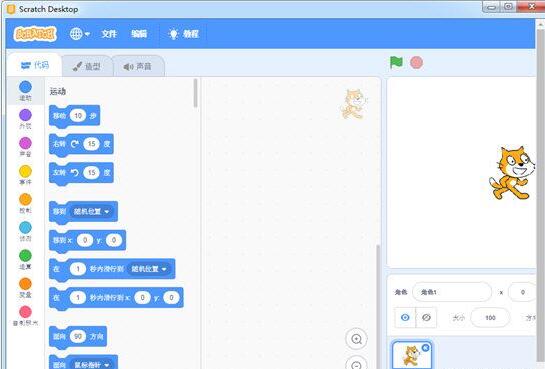Click the 15 value in right-turn block

coord(91,144)
